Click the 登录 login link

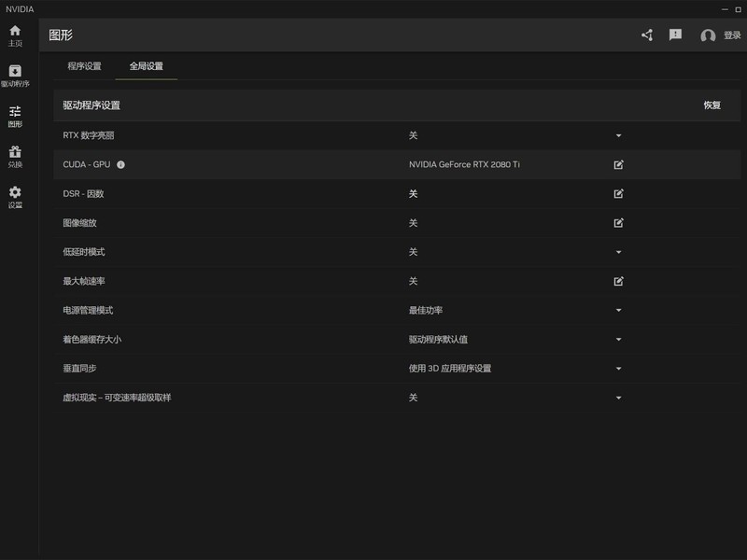coord(732,35)
